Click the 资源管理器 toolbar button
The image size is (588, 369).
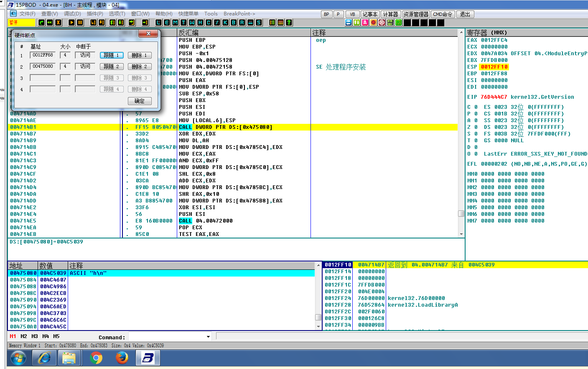(416, 14)
